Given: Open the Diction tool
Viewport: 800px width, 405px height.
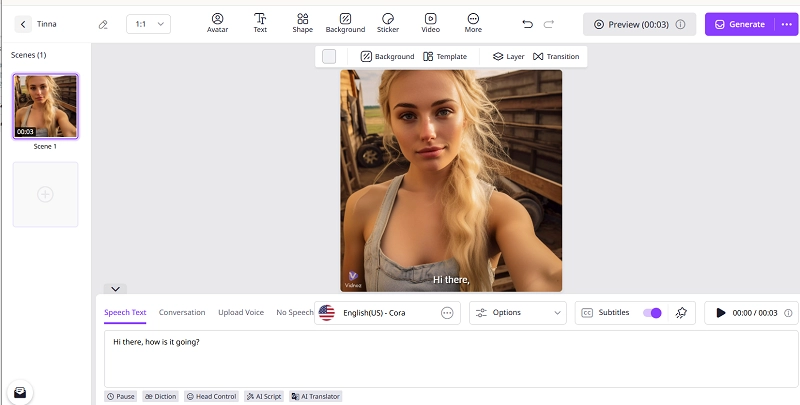Looking at the screenshot, I should coord(161,396).
